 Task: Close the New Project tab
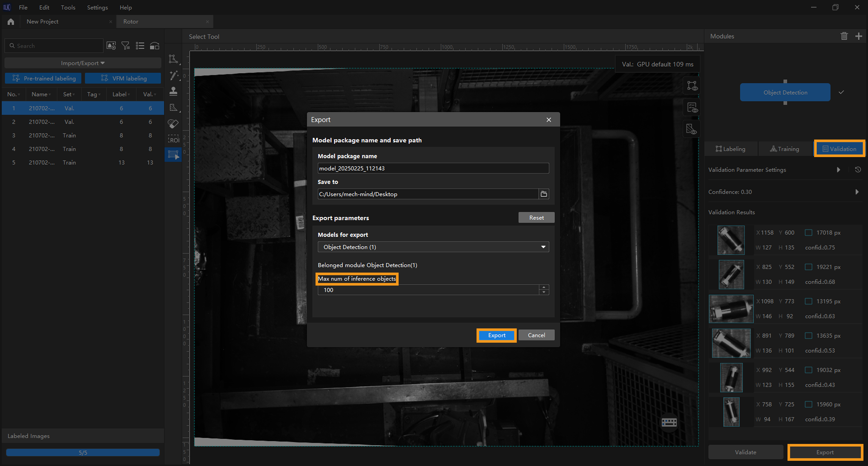[110, 21]
